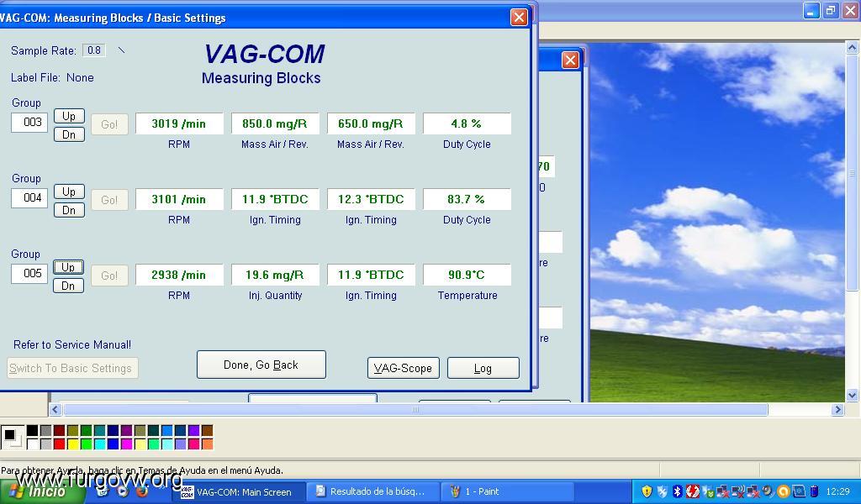This screenshot has width=861, height=504.
Task: Pick bright green from Paint palette
Action: (x=87, y=444)
